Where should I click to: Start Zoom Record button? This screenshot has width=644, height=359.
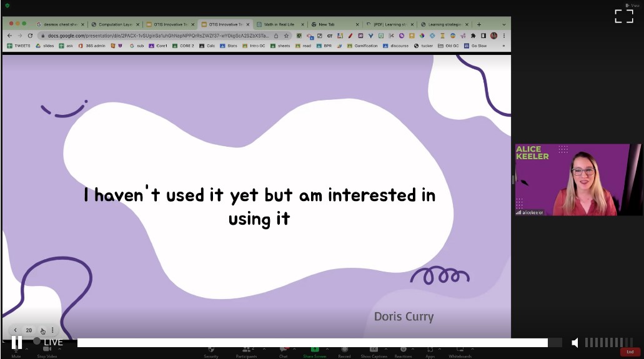344,352
